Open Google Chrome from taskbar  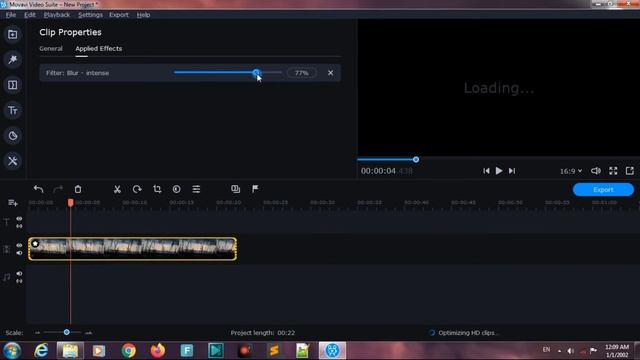click(129, 351)
